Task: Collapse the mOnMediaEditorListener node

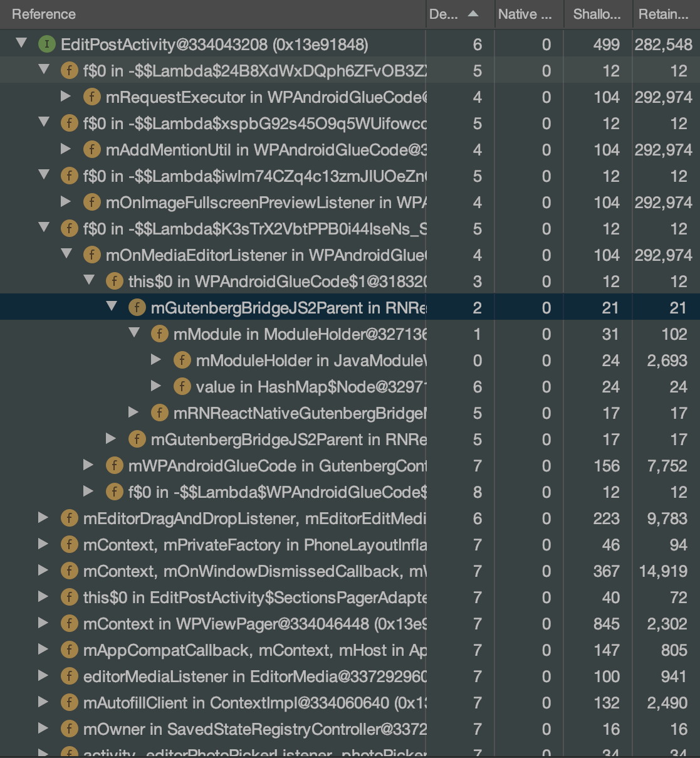Action: pyautogui.click(x=66, y=255)
